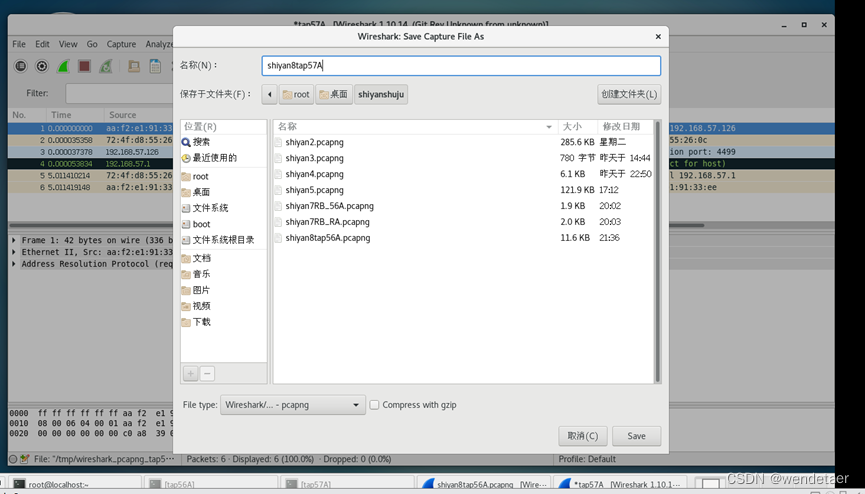Open 文件系统根目录 in places sidebar
This screenshot has height=494, width=865.
pyautogui.click(x=218, y=240)
